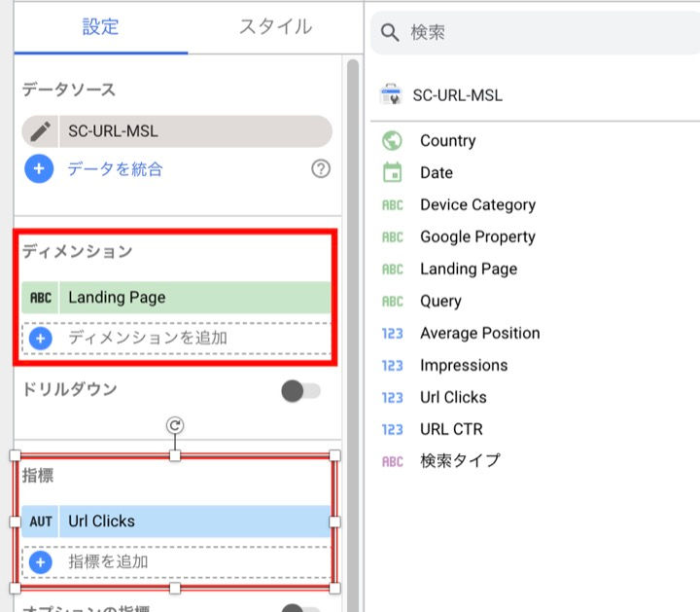Click the plus icon for ディメンションを追加
The width and height of the screenshot is (700, 612).
(40, 339)
